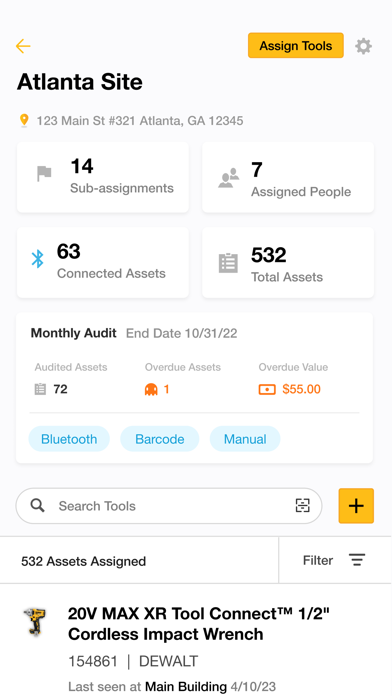Click the people icon in Assigned People card
The width and height of the screenshot is (392, 696).
point(229,178)
